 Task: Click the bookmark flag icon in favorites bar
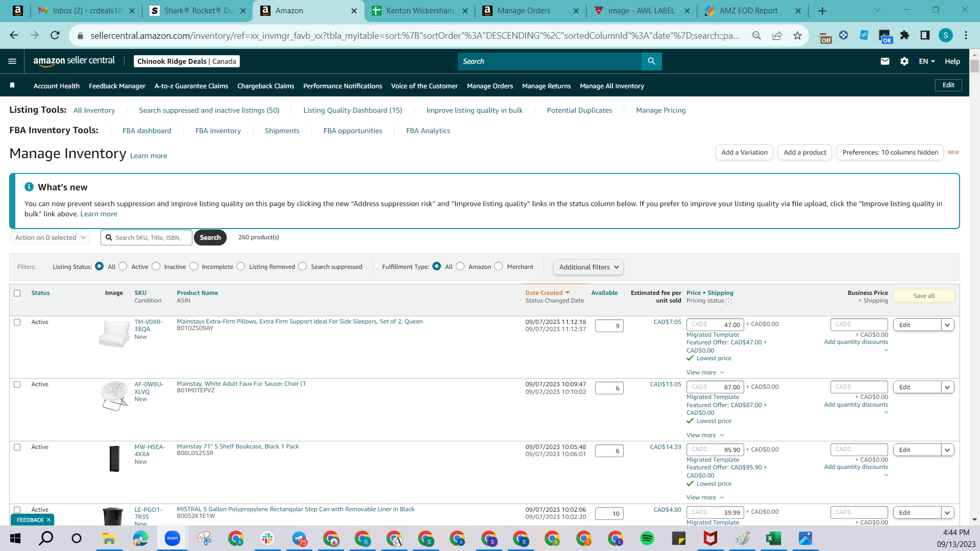tap(12, 86)
